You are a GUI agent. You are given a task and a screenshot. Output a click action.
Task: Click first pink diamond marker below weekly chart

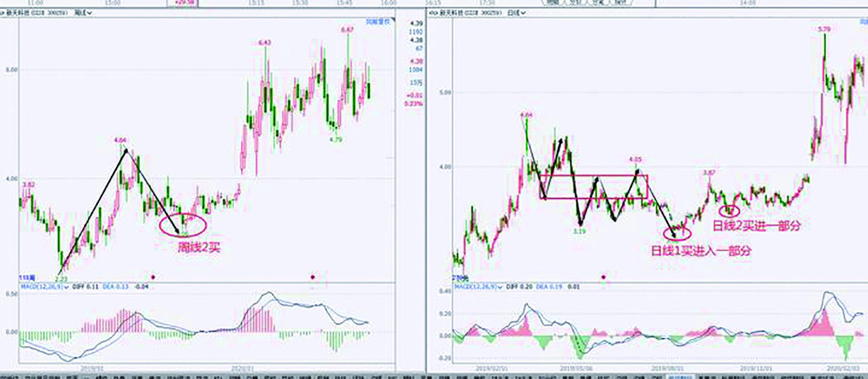pos(154,276)
